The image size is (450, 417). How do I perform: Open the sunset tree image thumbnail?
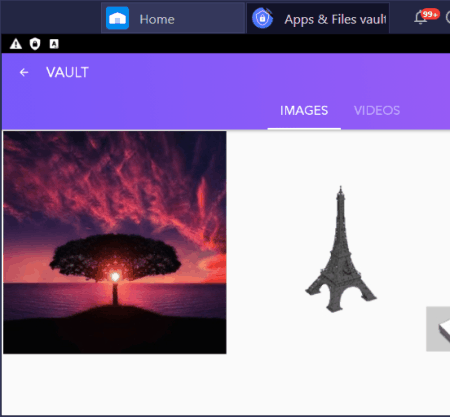tap(115, 242)
